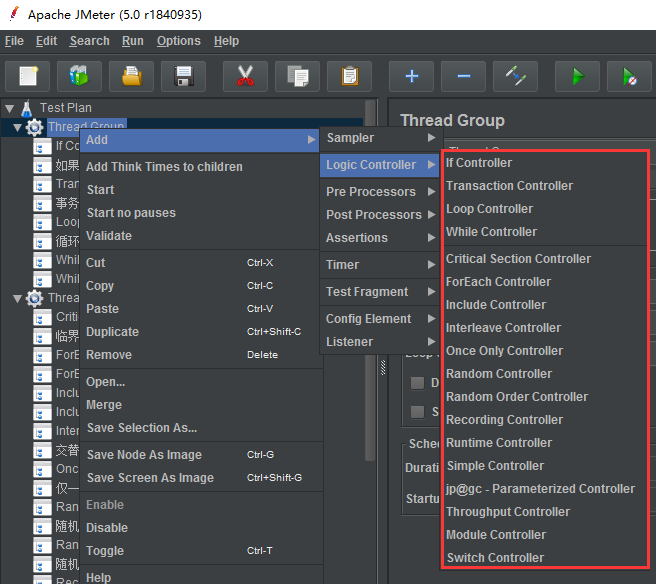Select Logic Controller submenu entry
656x584 pixels.
click(x=380, y=165)
